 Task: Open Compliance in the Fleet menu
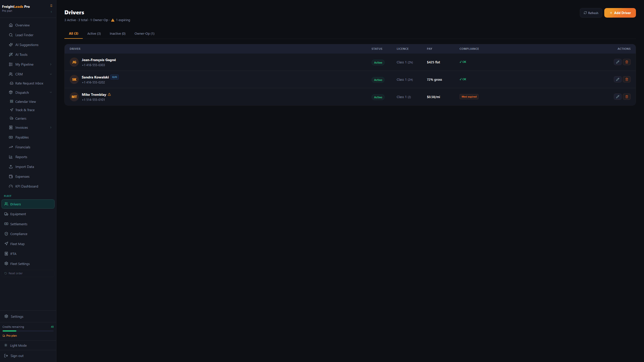28,234
